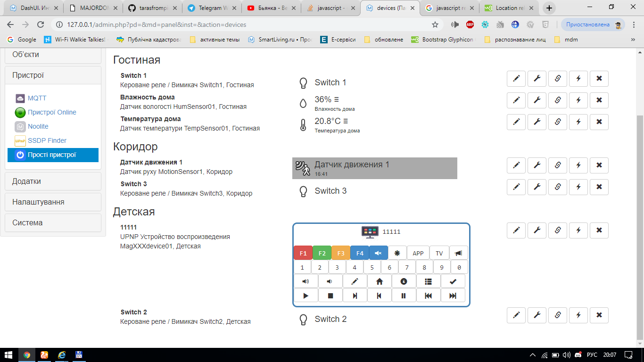Toggle the Switch 2 lightbulb
This screenshot has width=644, height=362.
pyautogui.click(x=303, y=319)
